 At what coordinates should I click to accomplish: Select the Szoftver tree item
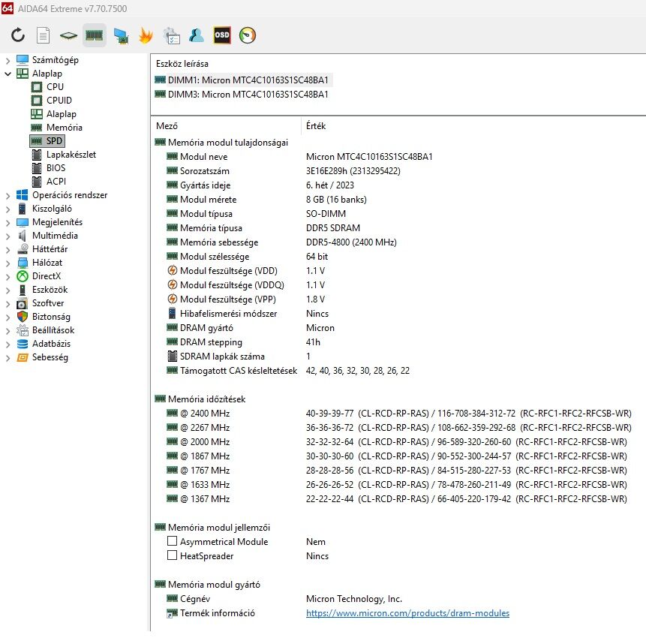coord(48,303)
